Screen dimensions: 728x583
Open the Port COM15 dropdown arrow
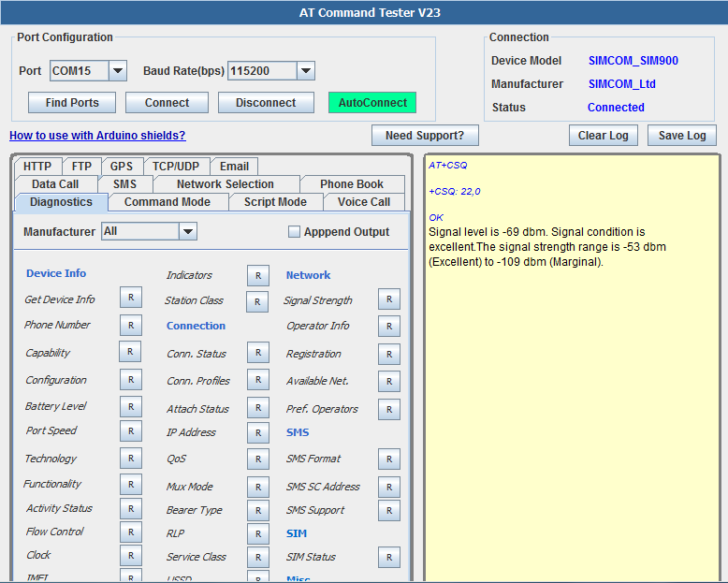pyautogui.click(x=118, y=71)
